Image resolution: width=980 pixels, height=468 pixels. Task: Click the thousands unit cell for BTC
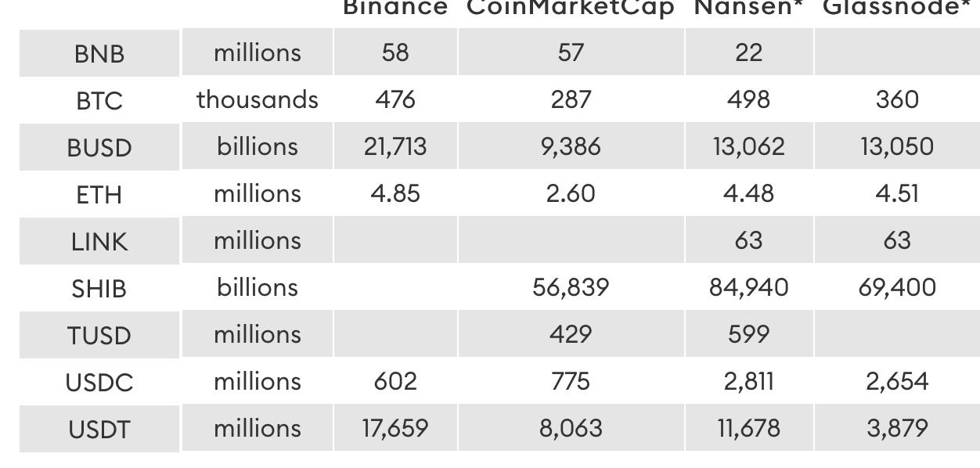tap(258, 99)
